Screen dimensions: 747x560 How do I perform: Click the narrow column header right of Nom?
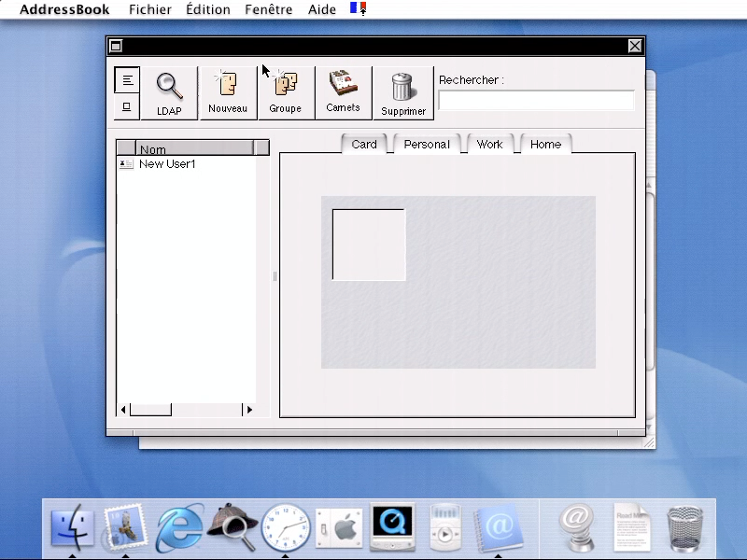point(261,148)
